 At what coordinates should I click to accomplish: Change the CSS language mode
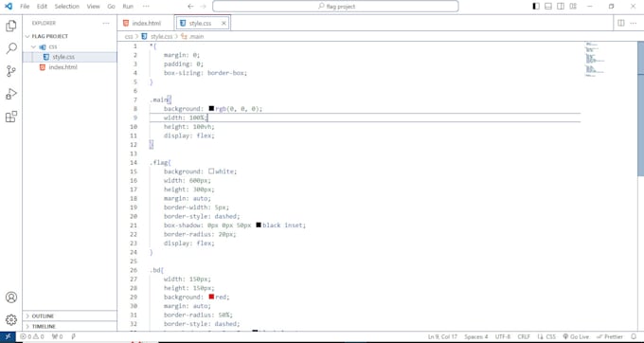point(551,336)
